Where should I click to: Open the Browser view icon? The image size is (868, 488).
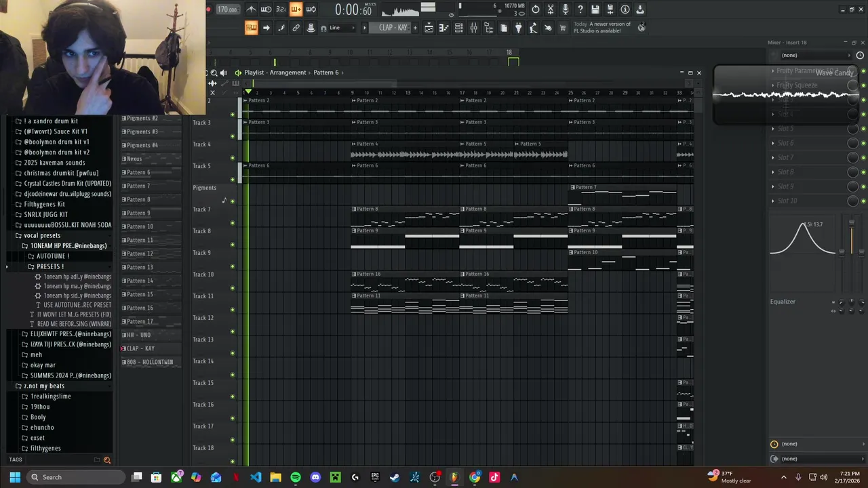point(488,28)
